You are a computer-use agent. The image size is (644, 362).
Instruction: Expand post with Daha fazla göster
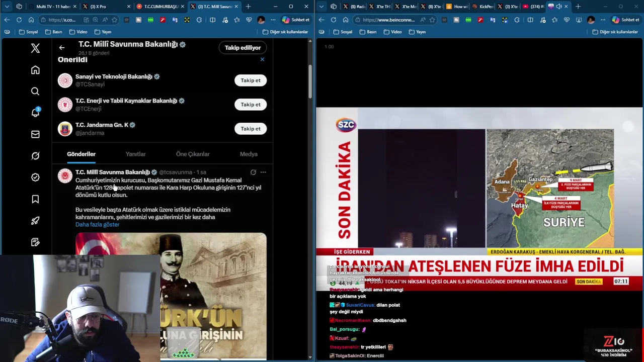click(x=97, y=225)
